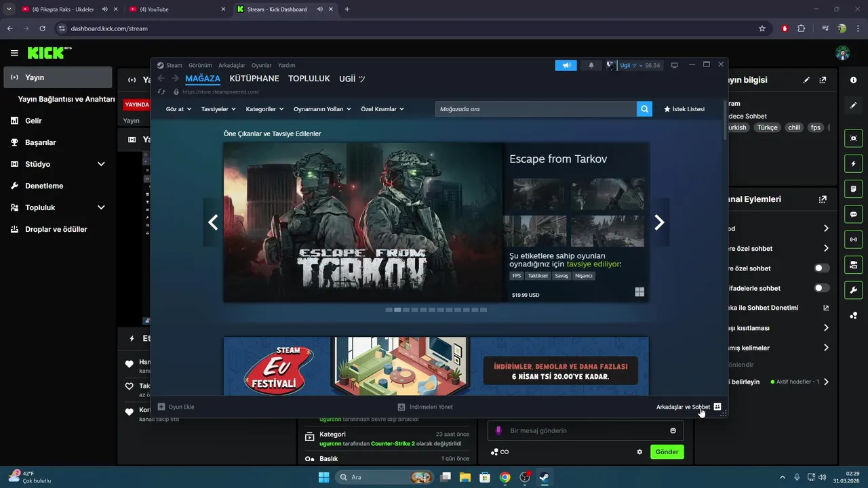Open Windows Start button on taskbar

point(323,477)
